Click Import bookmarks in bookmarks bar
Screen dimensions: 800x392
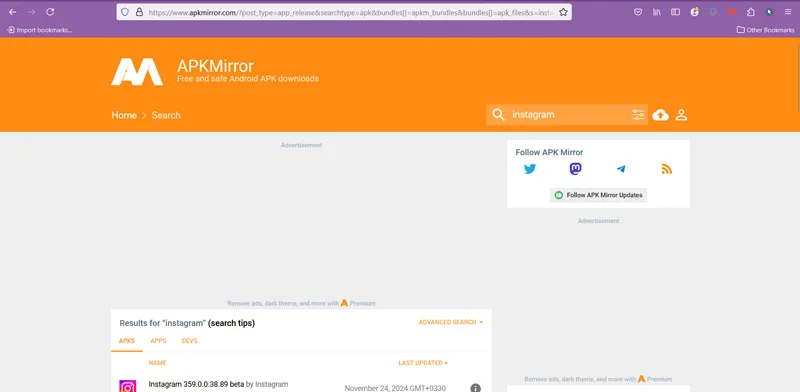(39, 30)
